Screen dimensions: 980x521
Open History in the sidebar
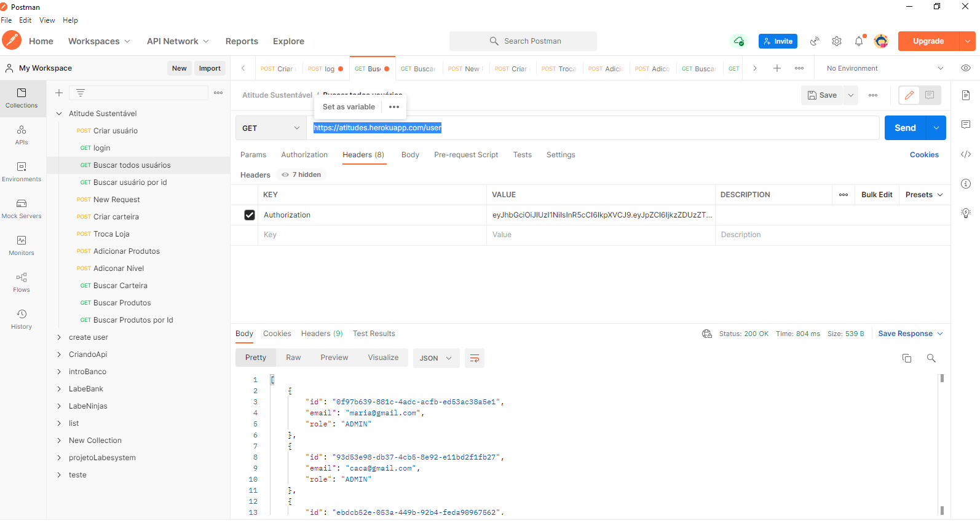[x=22, y=319]
